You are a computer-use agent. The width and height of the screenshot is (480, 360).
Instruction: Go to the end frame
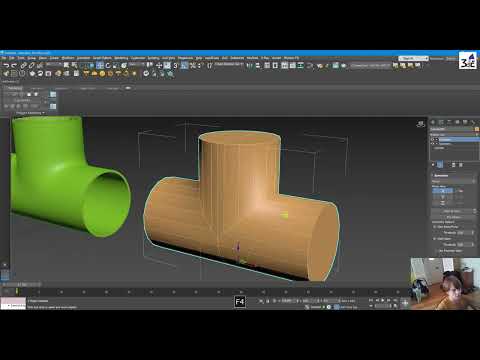click(x=395, y=300)
